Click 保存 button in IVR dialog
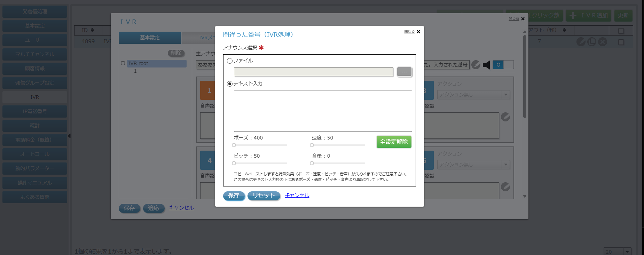 point(129,208)
